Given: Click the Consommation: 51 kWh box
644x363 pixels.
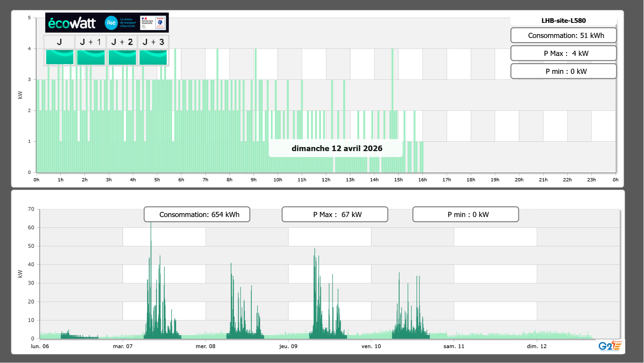Looking at the screenshot, I should (x=563, y=35).
